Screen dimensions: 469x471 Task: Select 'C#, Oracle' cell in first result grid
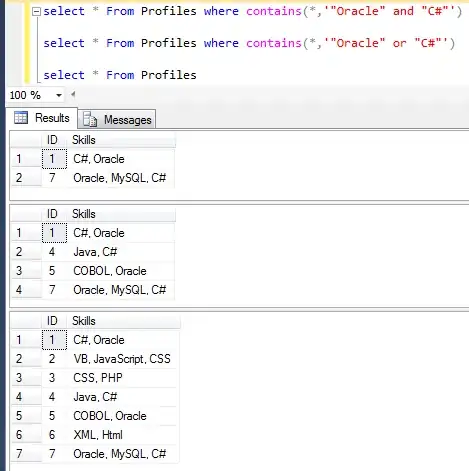point(121,159)
